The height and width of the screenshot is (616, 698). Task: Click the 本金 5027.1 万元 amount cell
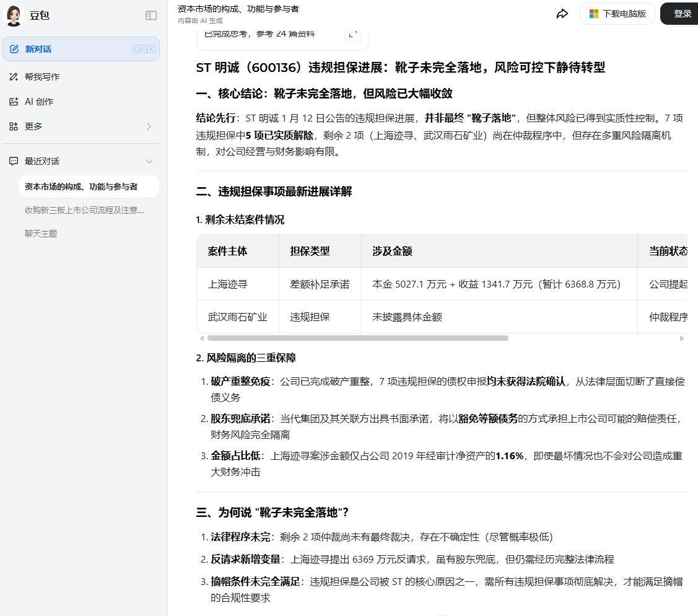499,284
